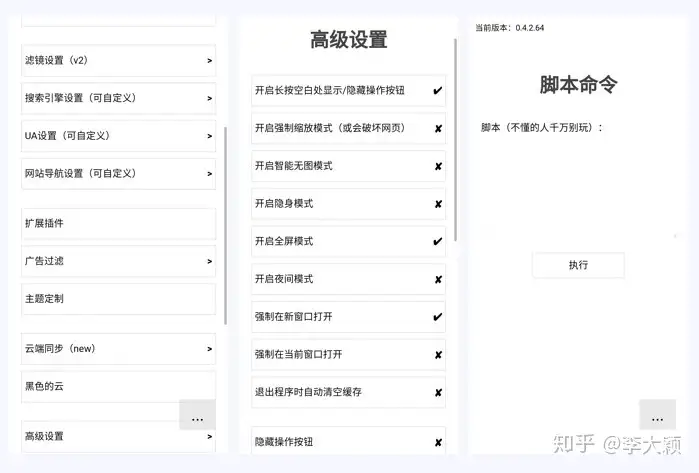Click the 执行 button

pyautogui.click(x=578, y=265)
